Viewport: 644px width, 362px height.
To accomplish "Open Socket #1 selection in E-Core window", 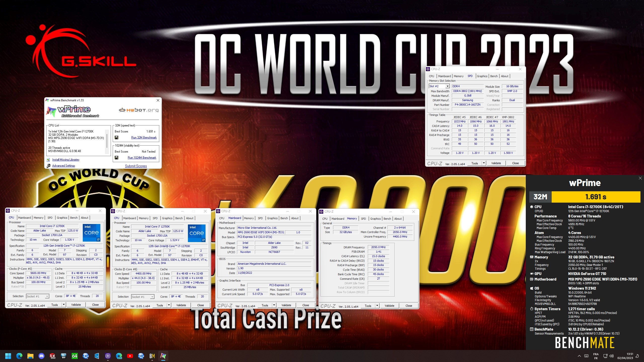I will 143,297.
